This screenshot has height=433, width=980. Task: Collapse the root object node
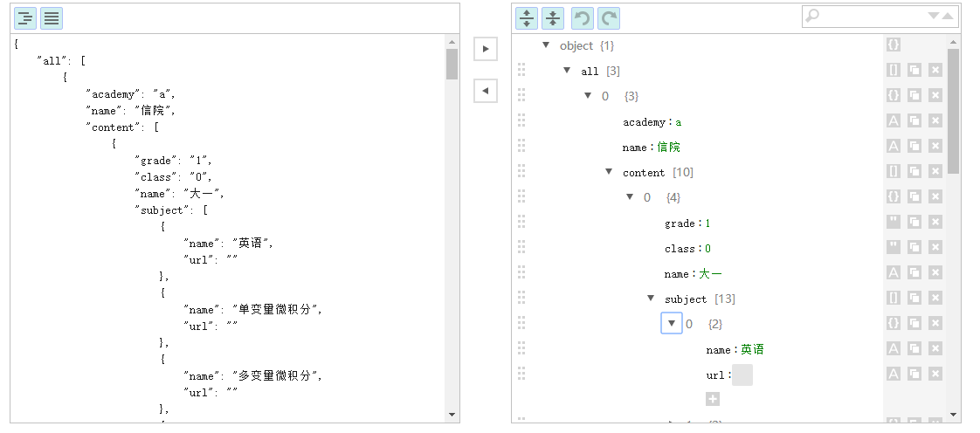[546, 45]
